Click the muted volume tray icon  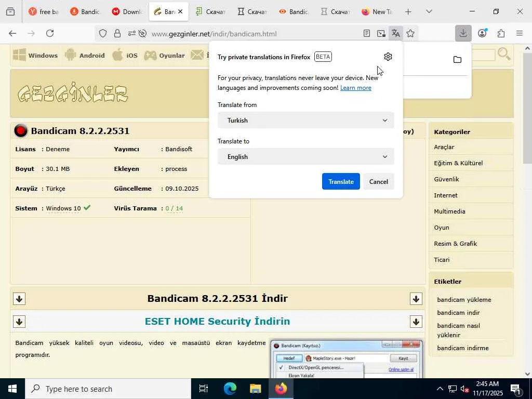tap(465, 389)
